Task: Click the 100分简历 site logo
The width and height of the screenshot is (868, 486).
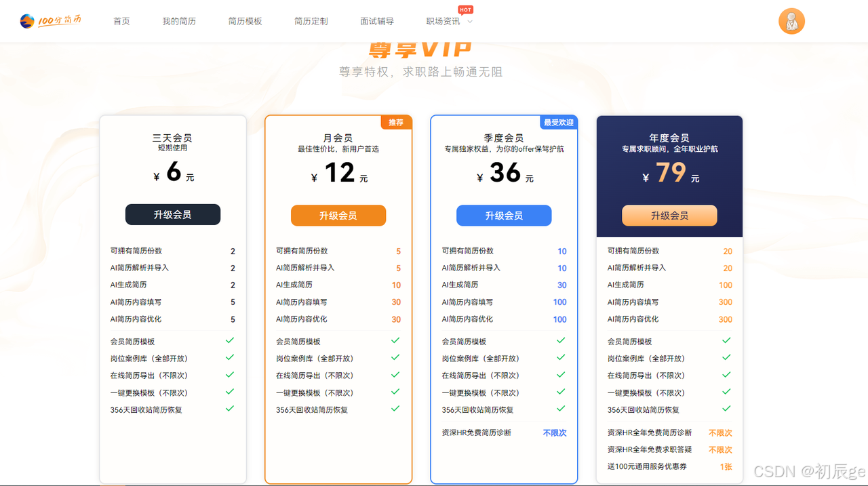Action: tap(51, 21)
